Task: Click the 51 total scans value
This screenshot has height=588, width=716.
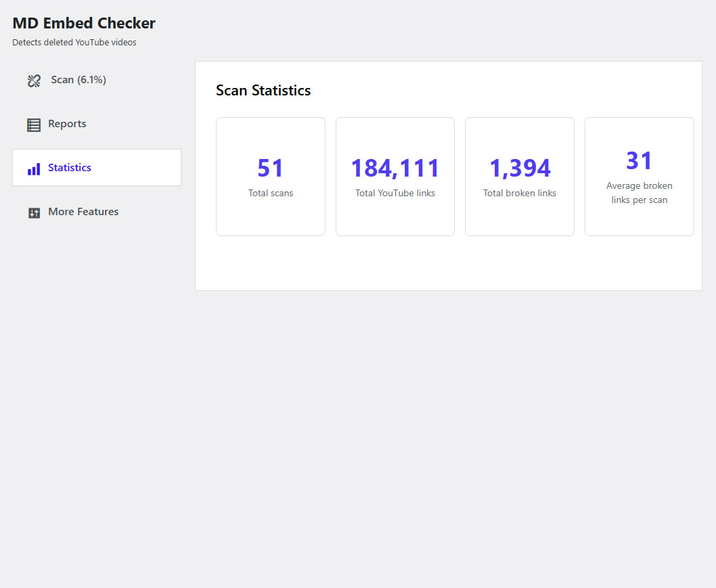Action: pos(270,168)
